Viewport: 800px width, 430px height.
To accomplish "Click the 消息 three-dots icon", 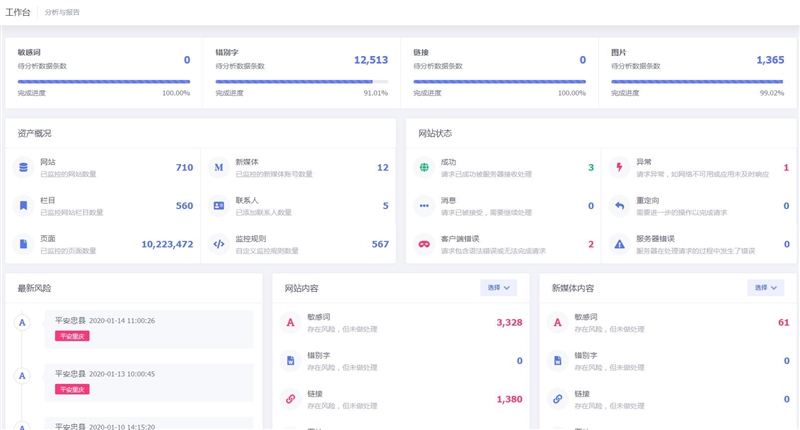I will 424,205.
